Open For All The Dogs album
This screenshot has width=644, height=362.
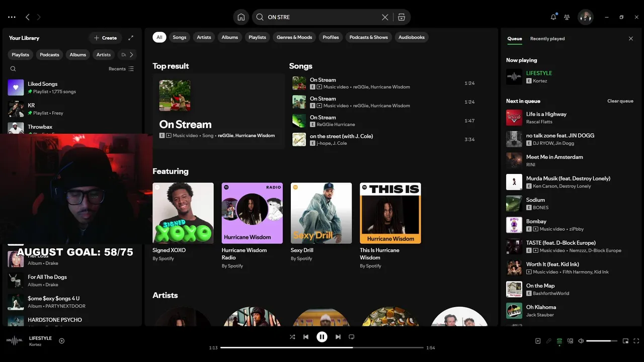[x=72, y=281]
